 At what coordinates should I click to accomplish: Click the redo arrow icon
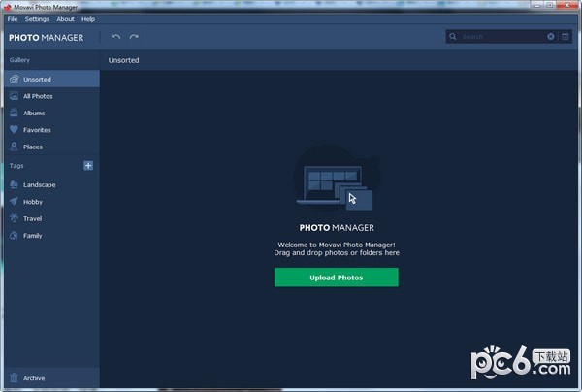tap(134, 36)
